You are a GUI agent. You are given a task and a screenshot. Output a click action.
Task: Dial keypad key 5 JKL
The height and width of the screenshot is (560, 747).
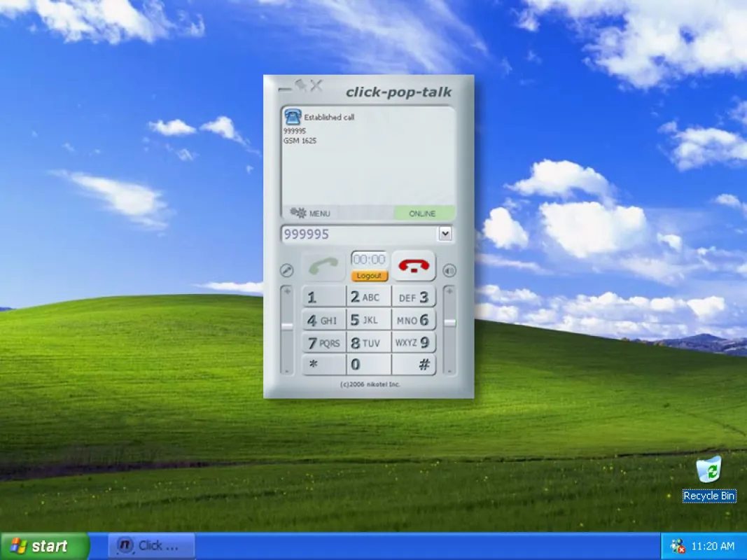369,320
